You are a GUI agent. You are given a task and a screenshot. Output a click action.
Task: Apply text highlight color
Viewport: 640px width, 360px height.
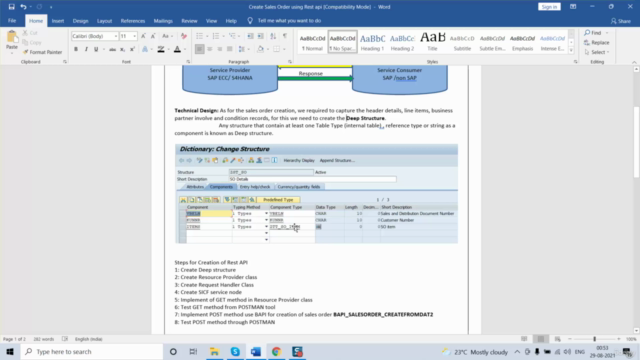point(161,49)
